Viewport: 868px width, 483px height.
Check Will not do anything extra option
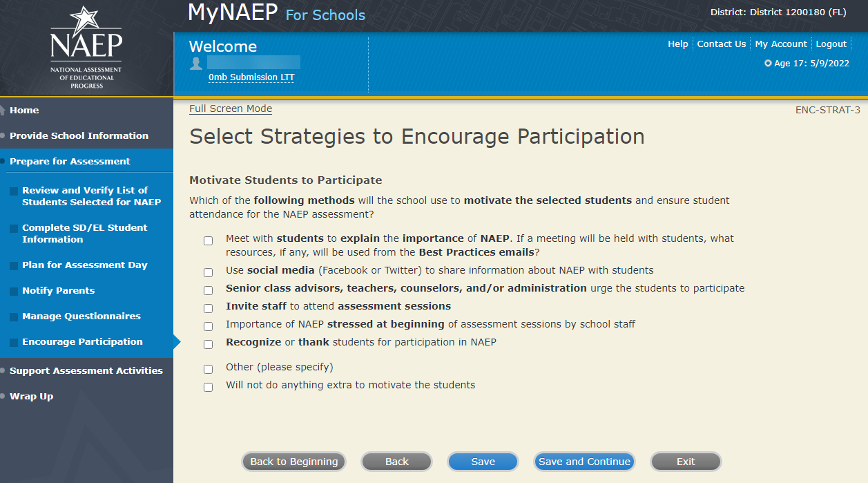[208, 387]
